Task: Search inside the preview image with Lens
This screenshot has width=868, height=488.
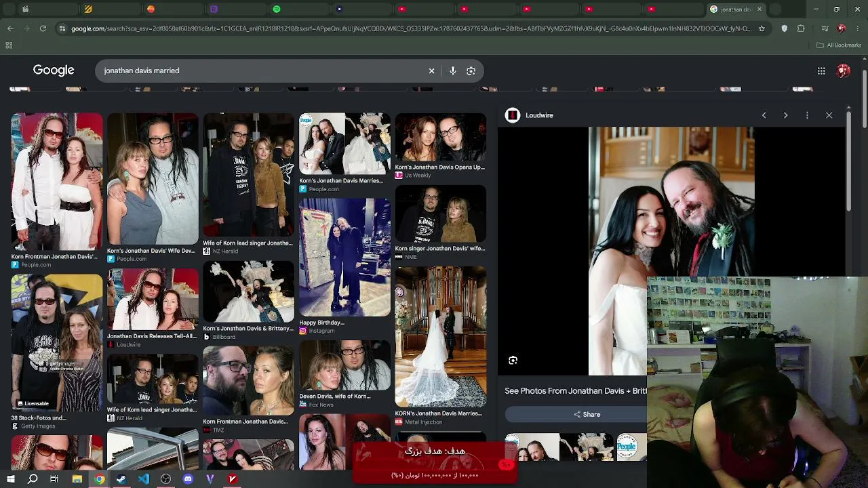Action: (513, 361)
